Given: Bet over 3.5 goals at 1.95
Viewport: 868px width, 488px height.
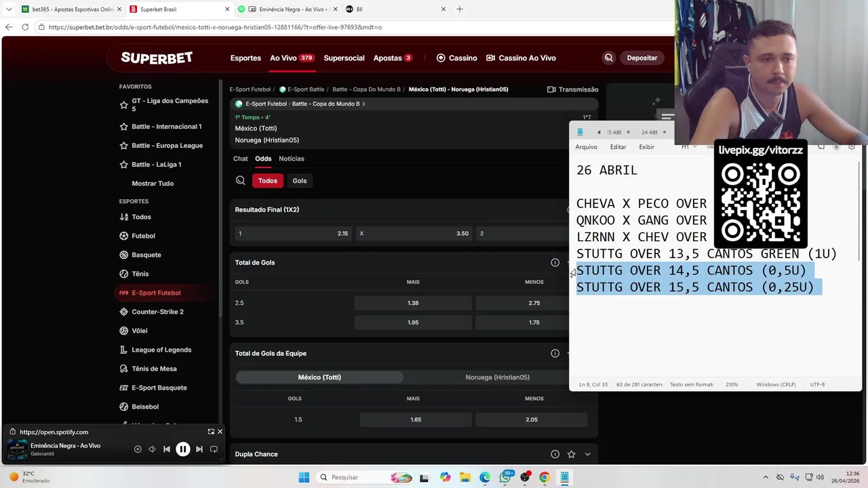Looking at the screenshot, I should [413, 323].
